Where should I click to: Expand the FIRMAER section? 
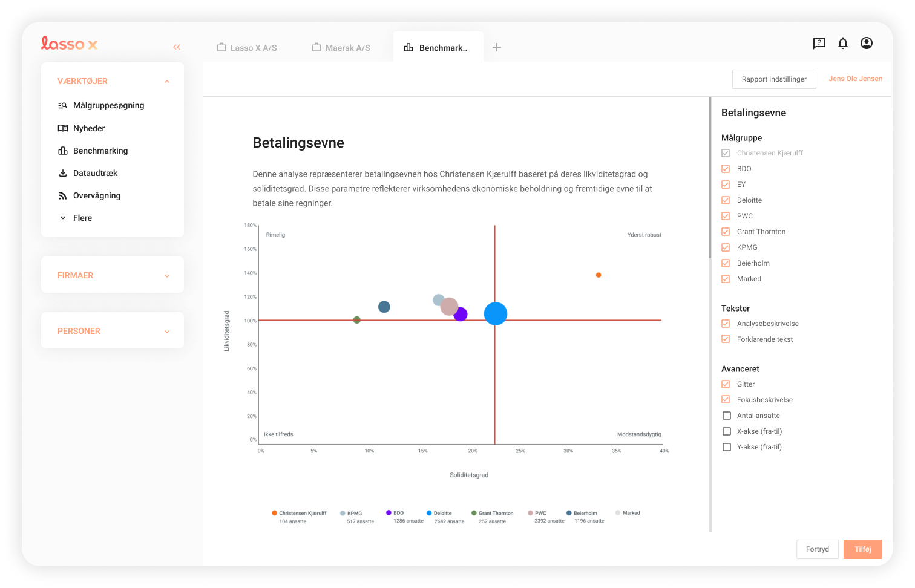point(166,275)
